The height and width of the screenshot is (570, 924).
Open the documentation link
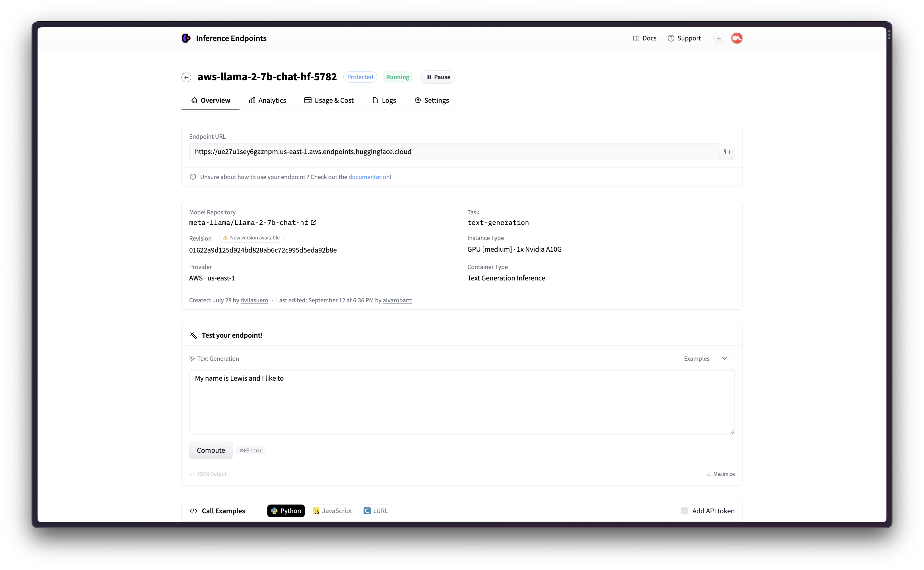tap(369, 177)
